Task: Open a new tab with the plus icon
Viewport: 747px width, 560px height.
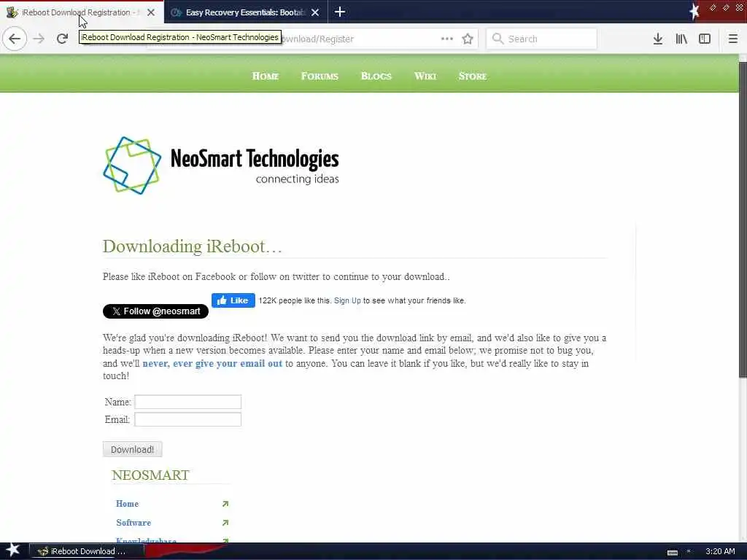Action: [340, 12]
